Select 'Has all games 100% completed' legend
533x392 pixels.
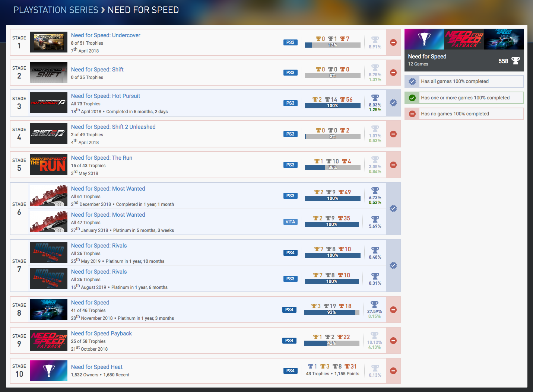click(464, 82)
